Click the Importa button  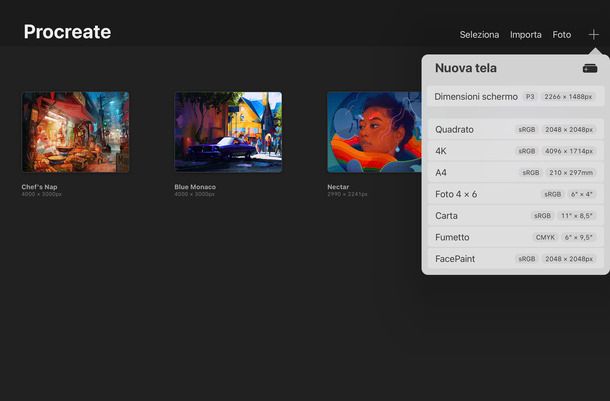(x=525, y=34)
